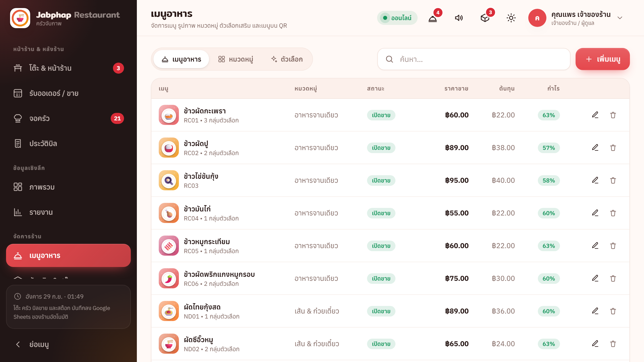644x362 pixels.
Task: Click the เปิดขาย badge of ผัดซีอิ๊วหมู
Action: click(381, 344)
